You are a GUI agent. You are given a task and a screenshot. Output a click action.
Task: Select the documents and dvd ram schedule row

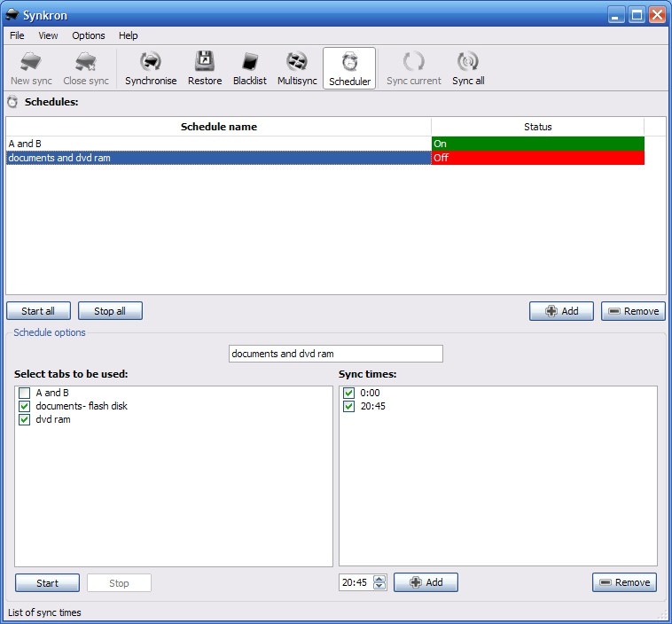pyautogui.click(x=219, y=158)
